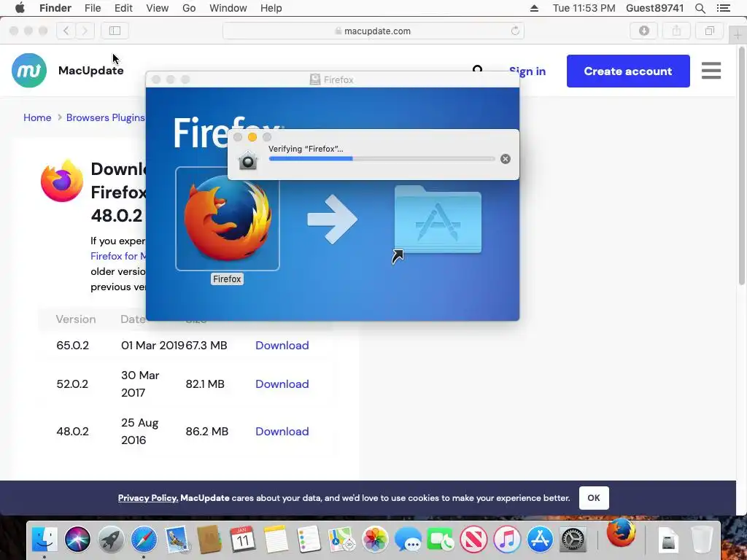Open Browsers Plugins breadcrumb link
Image resolution: width=747 pixels, height=560 pixels.
pyautogui.click(x=105, y=117)
